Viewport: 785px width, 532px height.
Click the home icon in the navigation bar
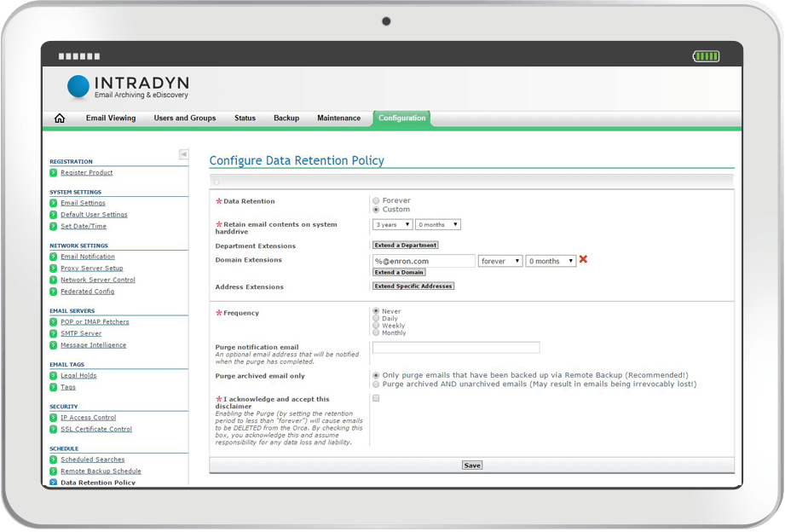click(x=58, y=118)
